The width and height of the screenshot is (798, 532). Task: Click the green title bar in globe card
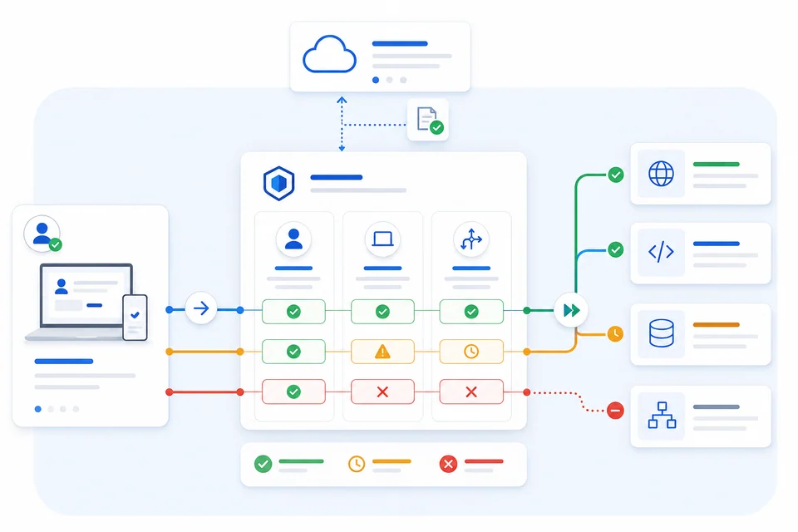point(716,164)
